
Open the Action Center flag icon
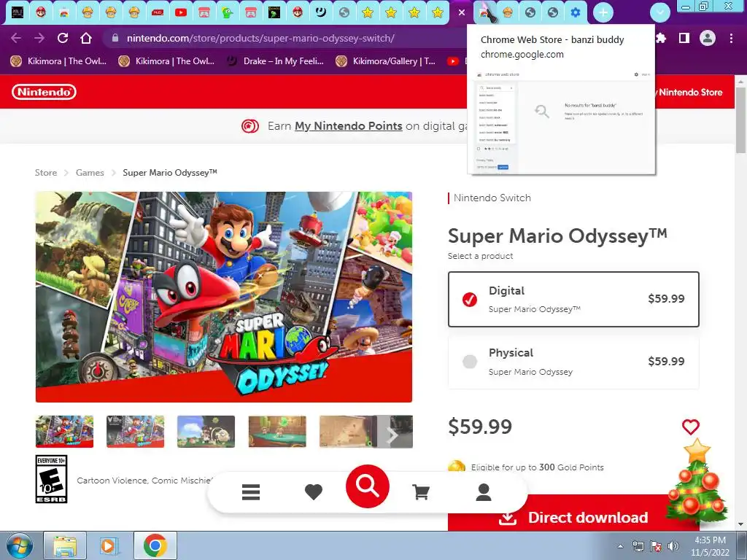[656, 546]
